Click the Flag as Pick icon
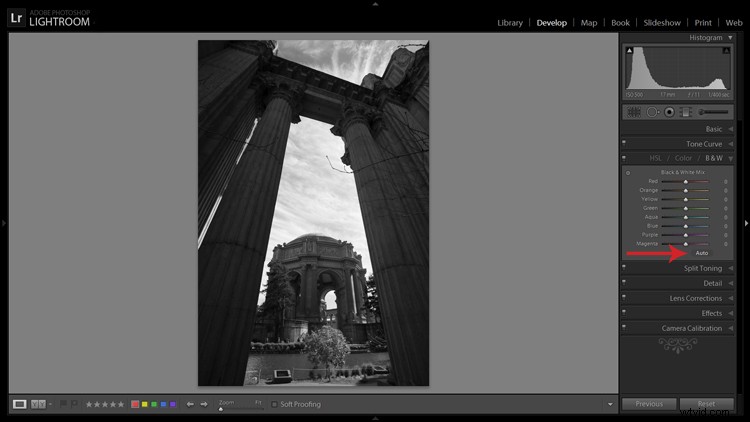Image resolution: width=750 pixels, height=422 pixels. (63, 404)
